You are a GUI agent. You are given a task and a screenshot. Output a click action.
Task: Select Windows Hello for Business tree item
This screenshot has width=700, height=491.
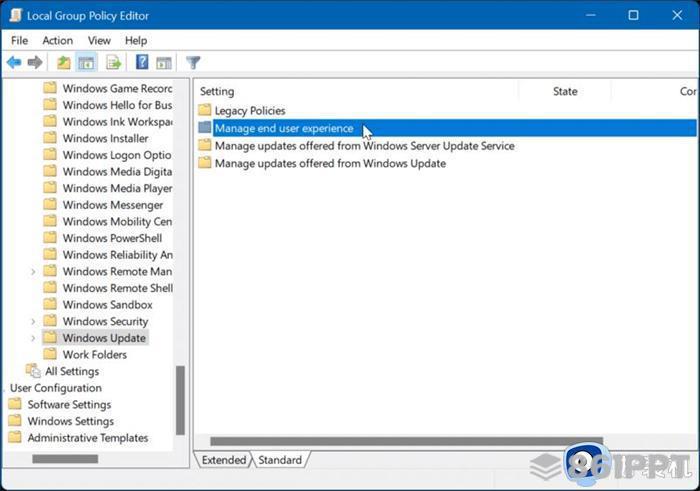tap(117, 105)
